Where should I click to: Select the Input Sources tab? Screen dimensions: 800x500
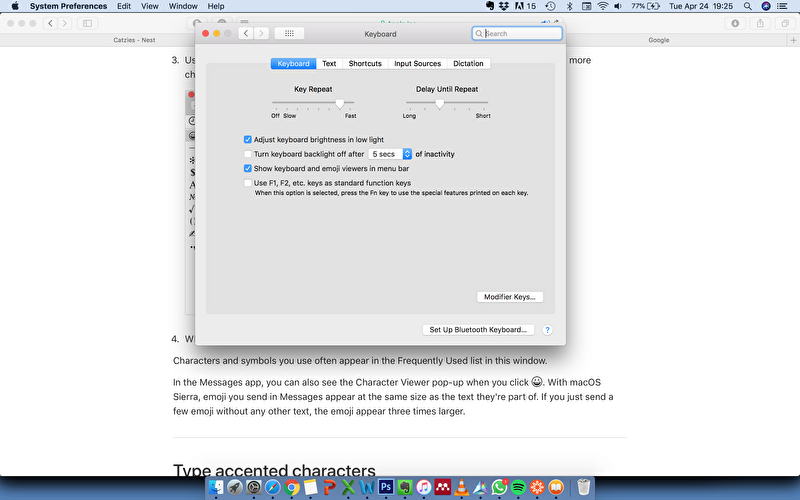coord(417,63)
